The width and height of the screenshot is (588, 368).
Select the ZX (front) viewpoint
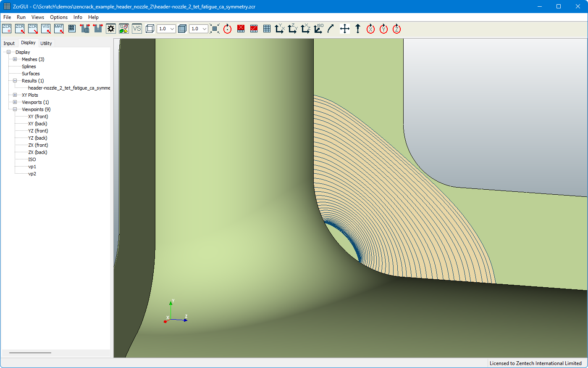click(x=38, y=145)
